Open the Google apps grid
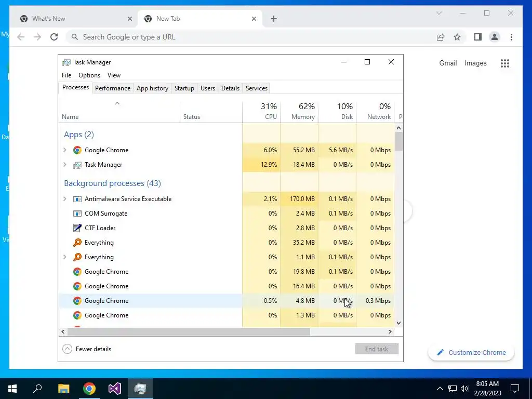Image resolution: width=532 pixels, height=399 pixels. coord(505,63)
